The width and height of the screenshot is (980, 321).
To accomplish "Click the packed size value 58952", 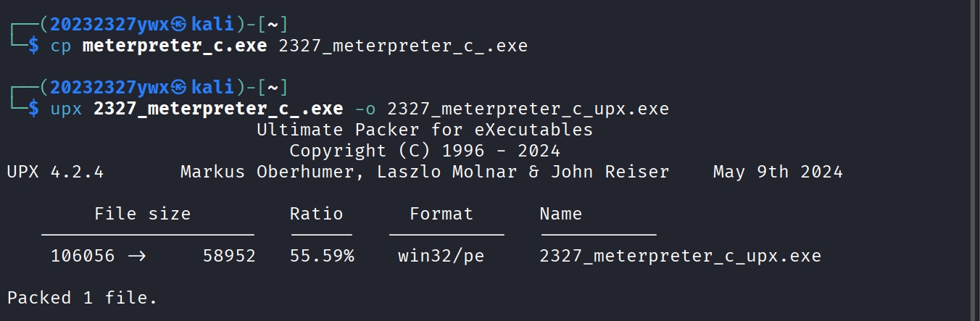I will coord(229,256).
